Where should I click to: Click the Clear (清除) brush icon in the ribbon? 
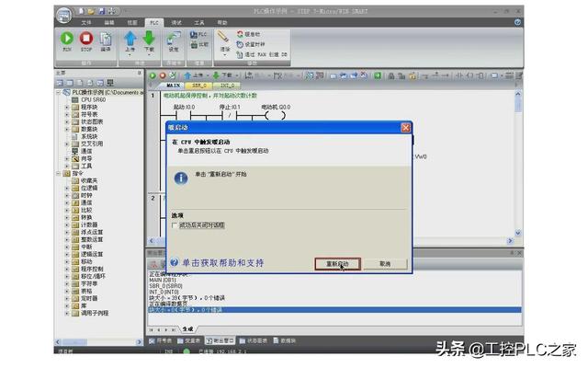pyautogui.click(x=224, y=39)
